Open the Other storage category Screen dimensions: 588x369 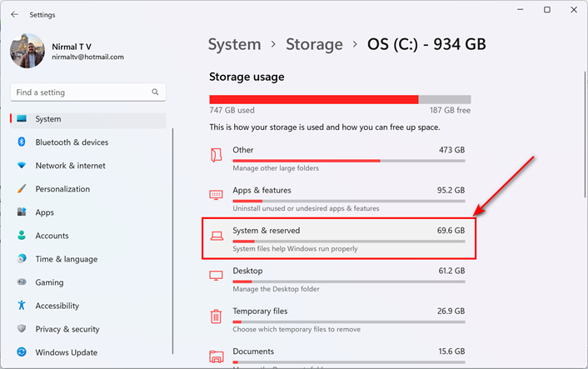click(x=339, y=158)
